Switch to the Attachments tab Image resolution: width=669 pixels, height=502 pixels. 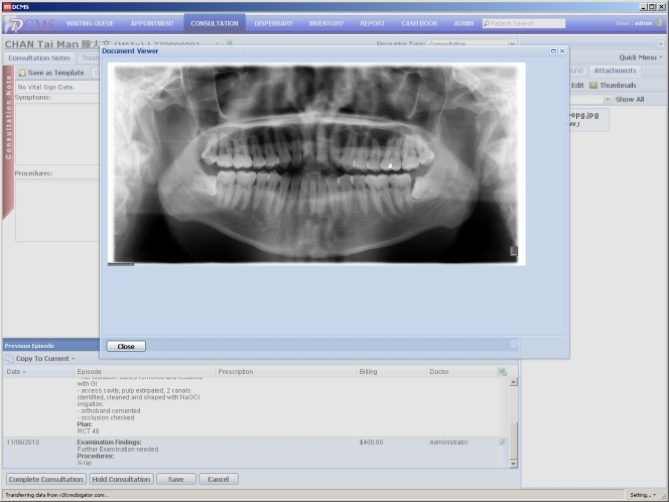pos(614,71)
